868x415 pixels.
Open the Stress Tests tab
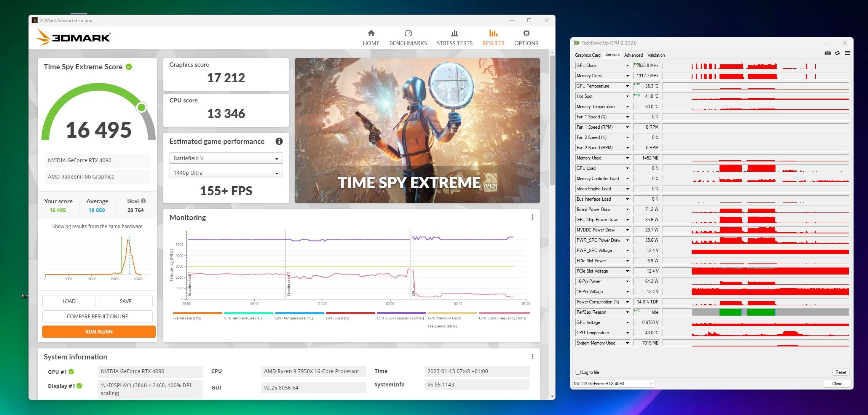455,38
